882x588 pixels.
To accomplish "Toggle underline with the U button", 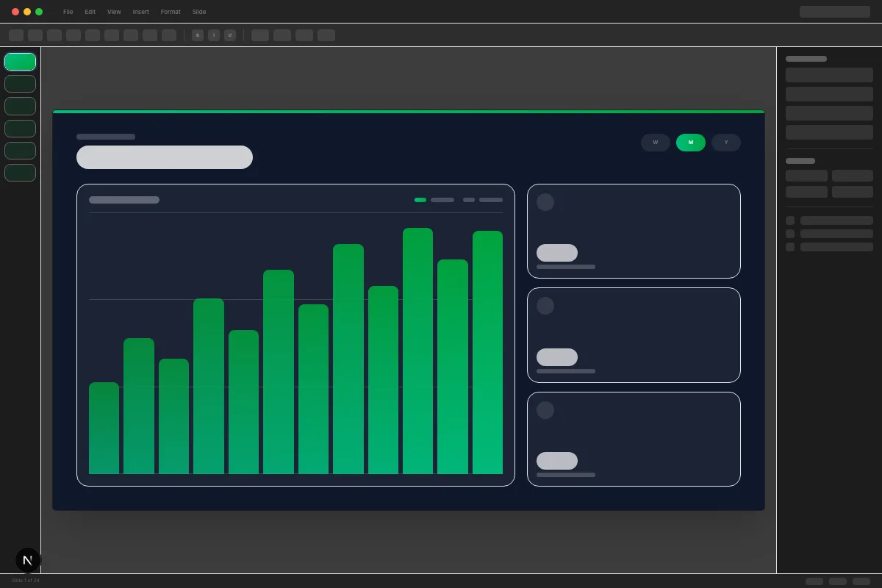I will pyautogui.click(x=230, y=35).
